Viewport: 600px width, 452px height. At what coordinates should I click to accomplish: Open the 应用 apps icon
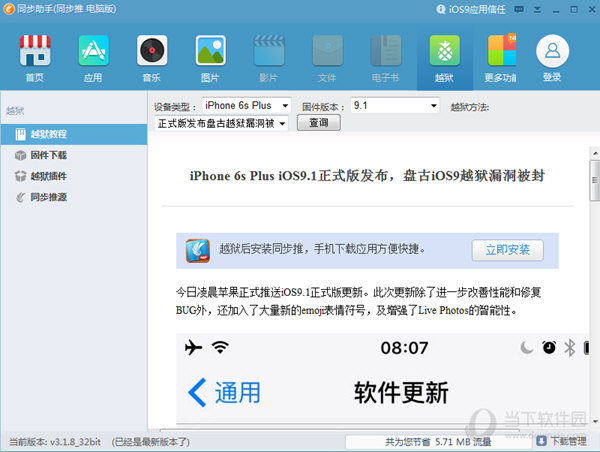[94, 51]
